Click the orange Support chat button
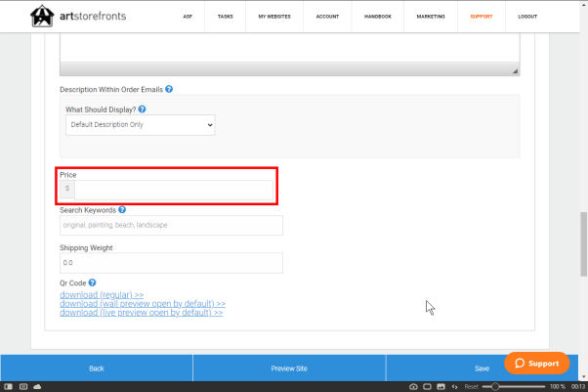The height and width of the screenshot is (392, 588). [x=536, y=364]
